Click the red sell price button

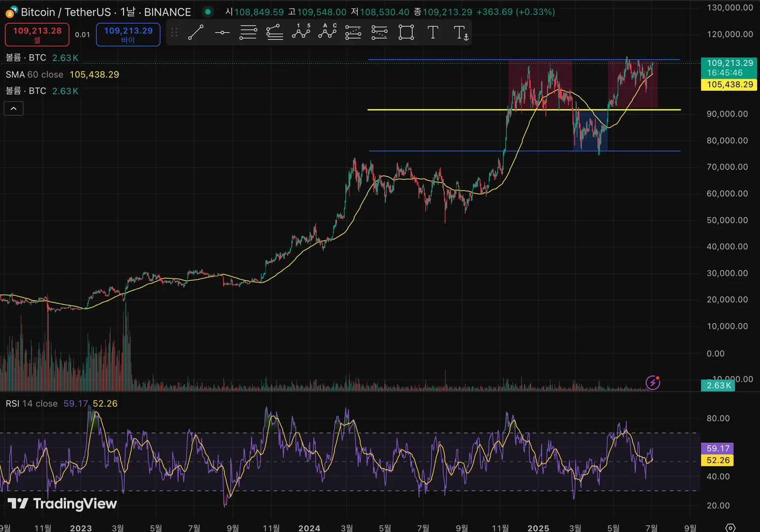click(37, 34)
